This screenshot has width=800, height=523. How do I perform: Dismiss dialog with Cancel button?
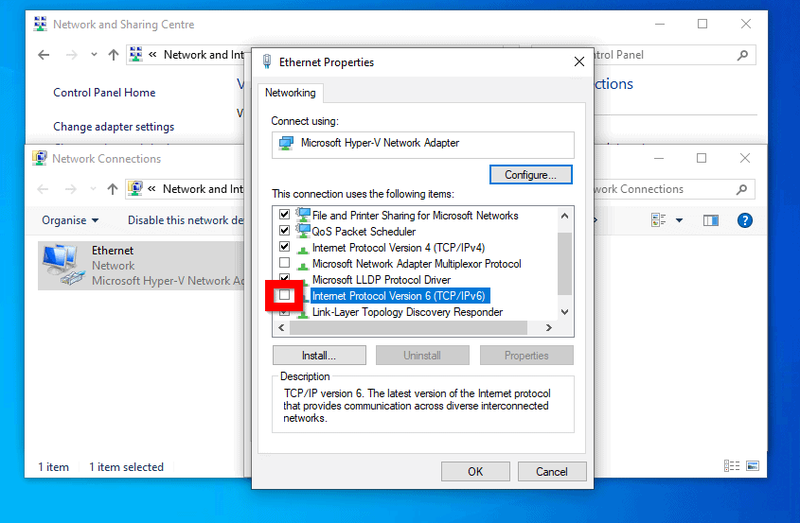552,471
